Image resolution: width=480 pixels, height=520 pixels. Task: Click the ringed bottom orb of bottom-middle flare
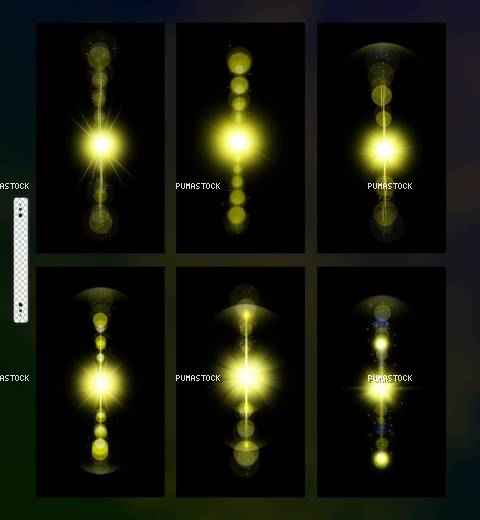(246, 452)
